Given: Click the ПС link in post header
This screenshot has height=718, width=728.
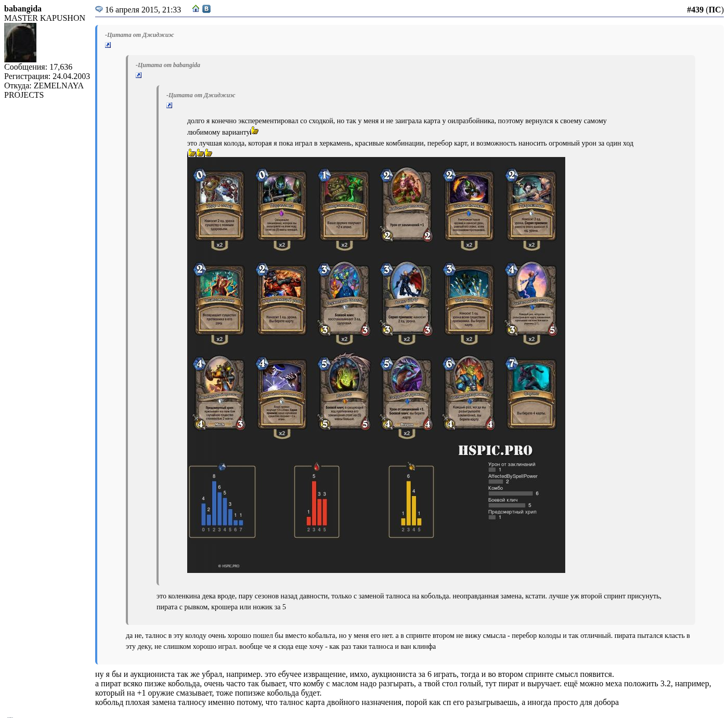Looking at the screenshot, I should (714, 9).
